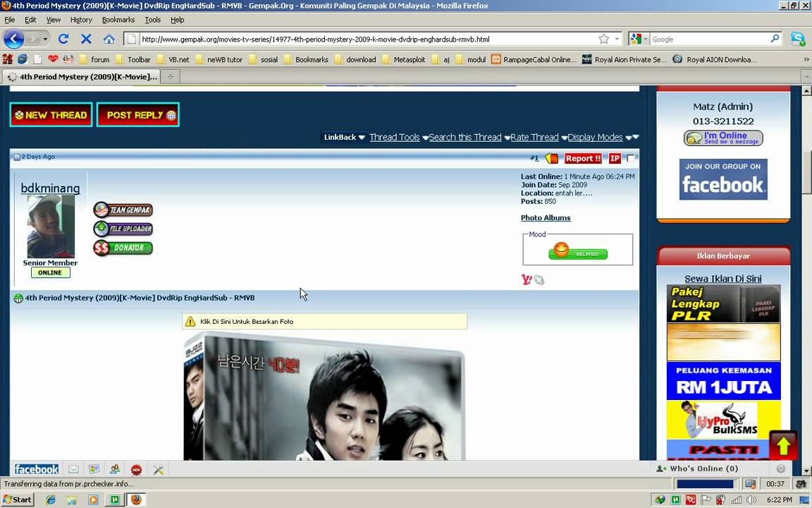
Task: Open the History menu
Action: (x=81, y=20)
